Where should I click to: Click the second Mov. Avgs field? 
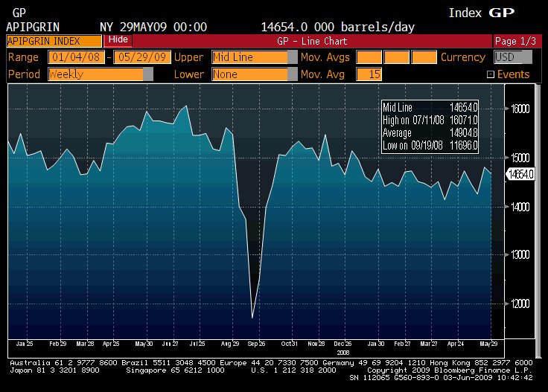tap(396, 57)
